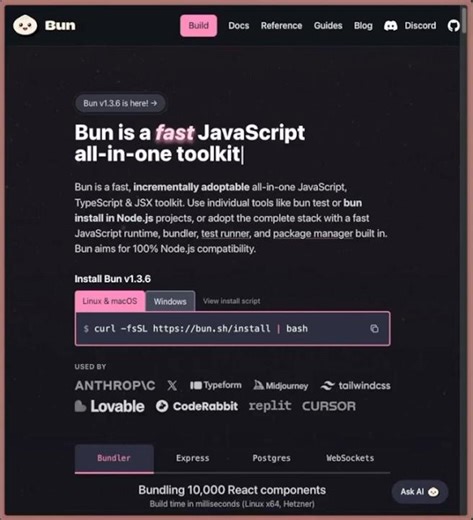Select the Express benchmark tab
Image resolution: width=473 pixels, height=520 pixels.
pos(193,458)
